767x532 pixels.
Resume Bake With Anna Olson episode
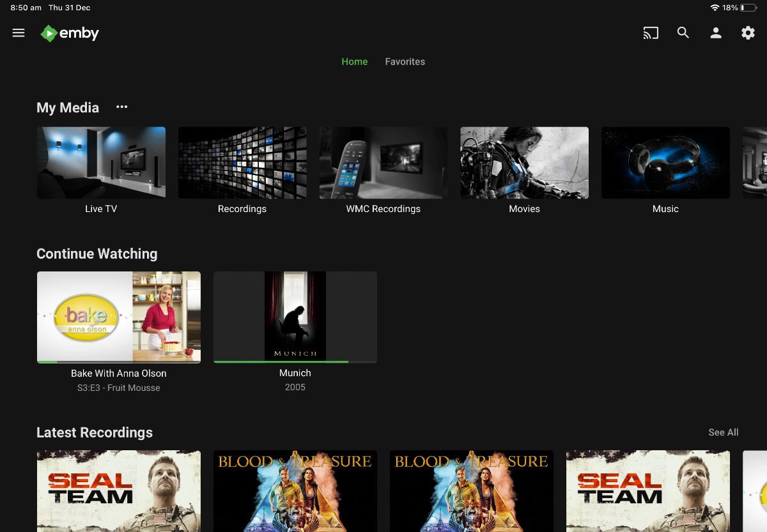tap(119, 317)
